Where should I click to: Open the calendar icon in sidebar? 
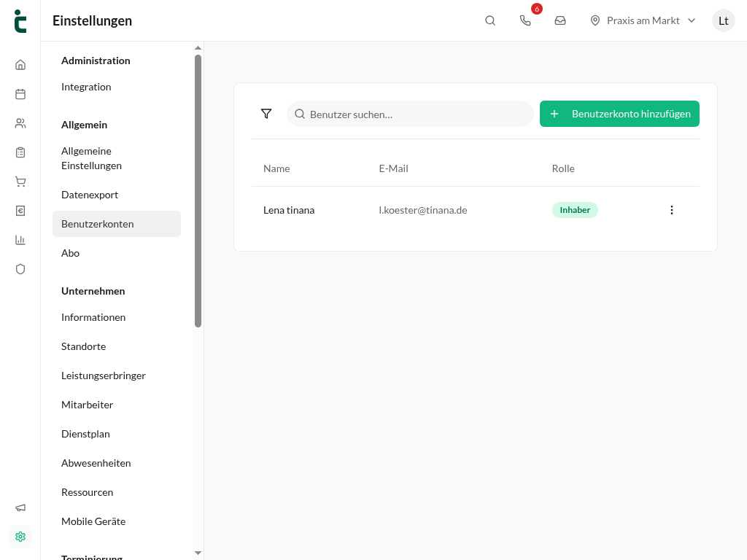pos(20,94)
